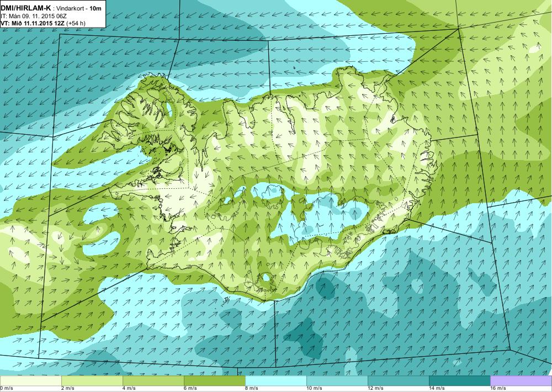Click the "Vindarkort - 10m" map type text
The image size is (552, 392).
(79, 8)
